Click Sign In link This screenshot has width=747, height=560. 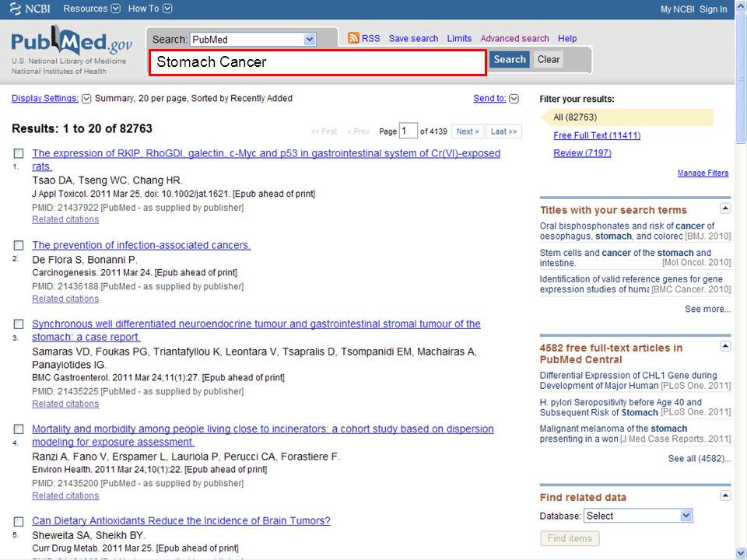click(714, 9)
